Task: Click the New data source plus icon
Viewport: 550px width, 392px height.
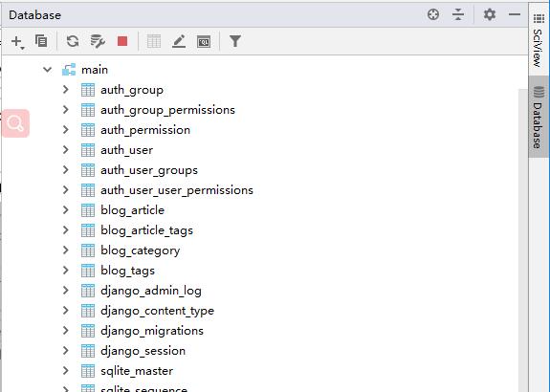Action: click(17, 42)
